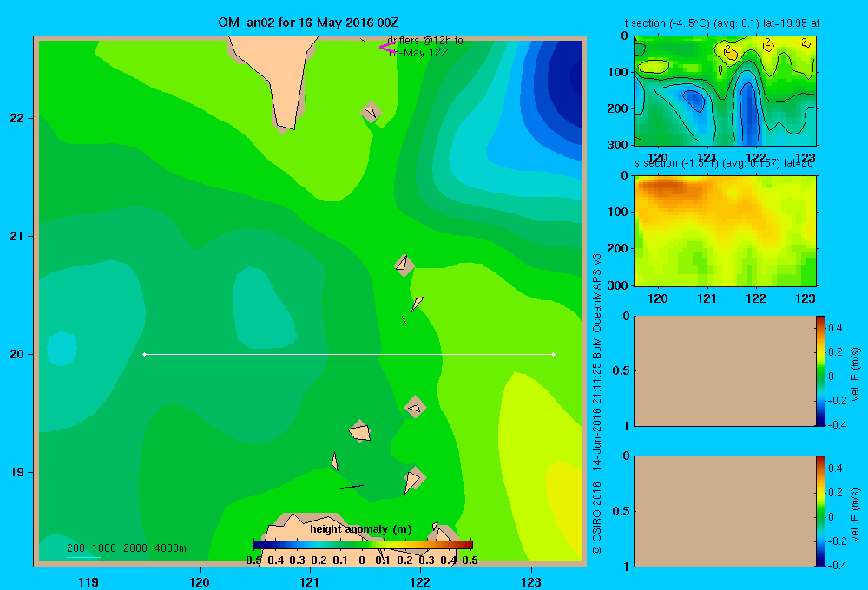The height and width of the screenshot is (590, 868).
Task: Click the upper empty tan velocity panel
Action: [x=725, y=370]
